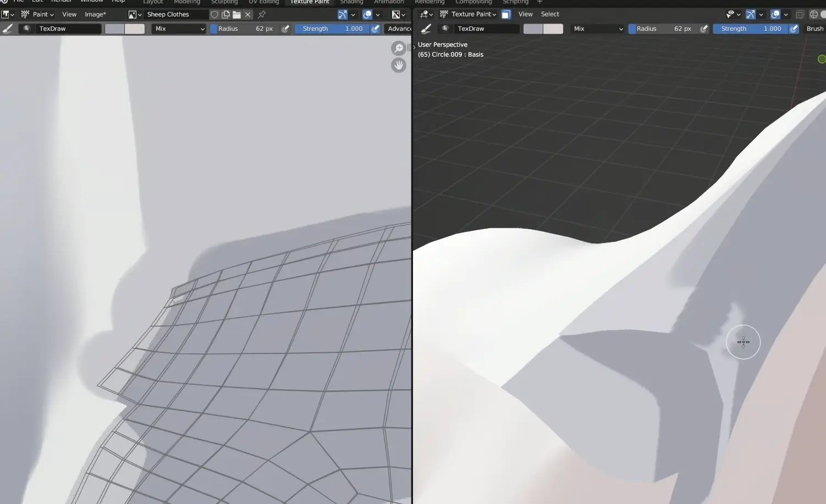Click the Brush popover button in 3D viewport
Screen dimensions: 826x504
[x=814, y=29]
